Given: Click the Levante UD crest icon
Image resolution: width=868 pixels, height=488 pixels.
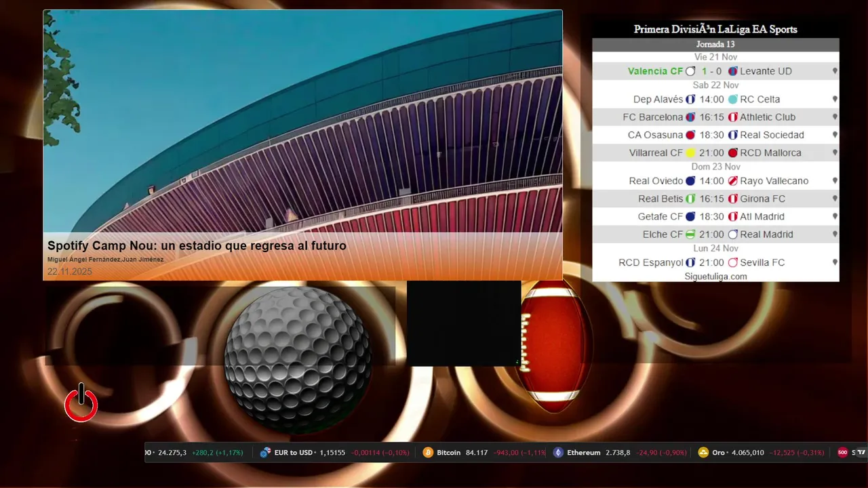Looking at the screenshot, I should point(733,71).
